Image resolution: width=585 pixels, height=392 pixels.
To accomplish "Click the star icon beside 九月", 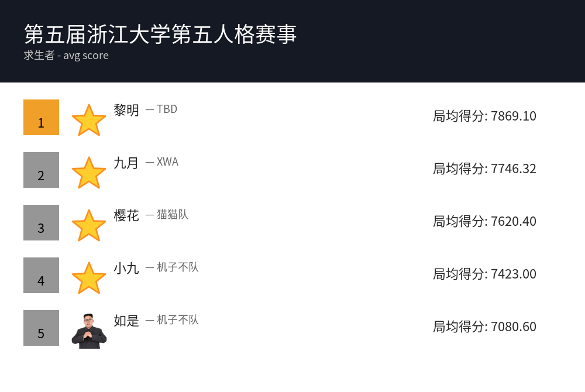I will pos(89,173).
